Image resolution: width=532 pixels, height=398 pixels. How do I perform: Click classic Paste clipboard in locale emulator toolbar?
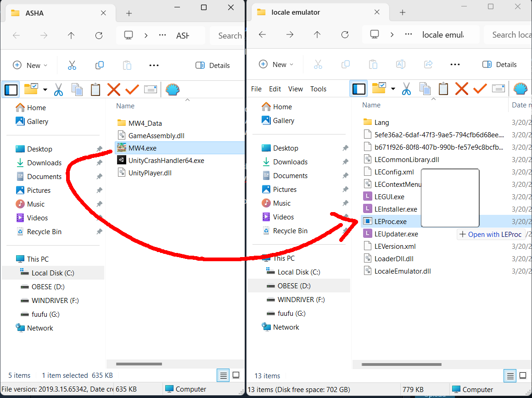tap(443, 89)
